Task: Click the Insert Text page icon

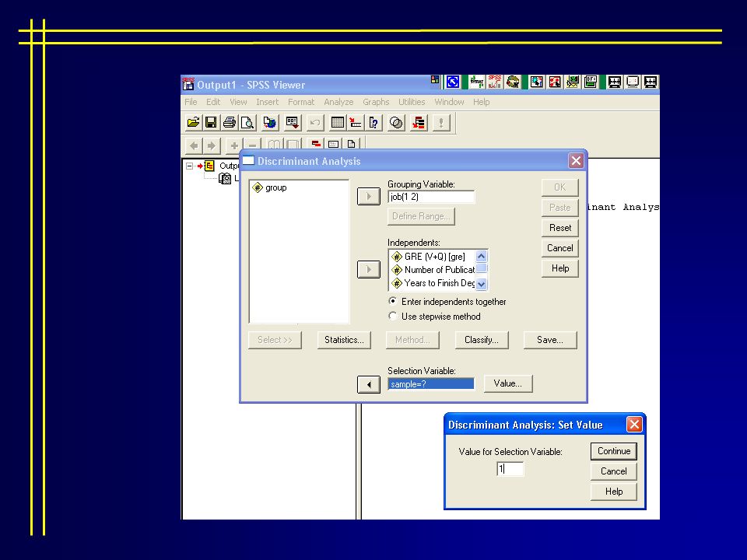Action: [x=351, y=143]
